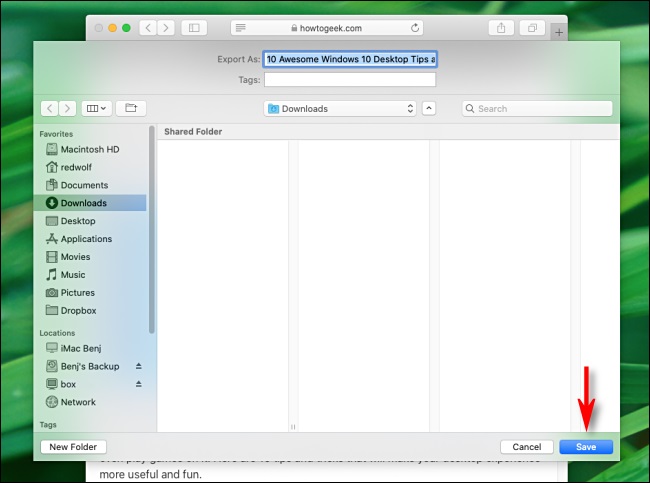Screen dimensions: 650x483
Task: Click the Tags input field
Action: (x=350, y=80)
